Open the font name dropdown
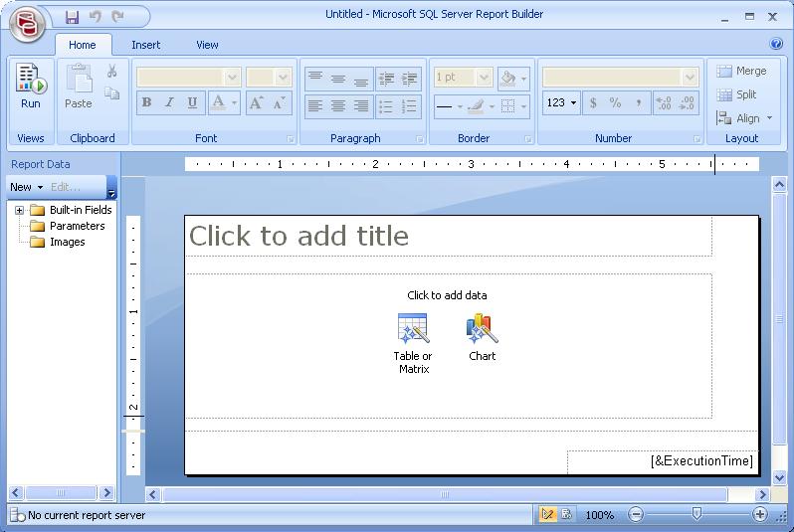The height and width of the screenshot is (532, 794). click(233, 78)
